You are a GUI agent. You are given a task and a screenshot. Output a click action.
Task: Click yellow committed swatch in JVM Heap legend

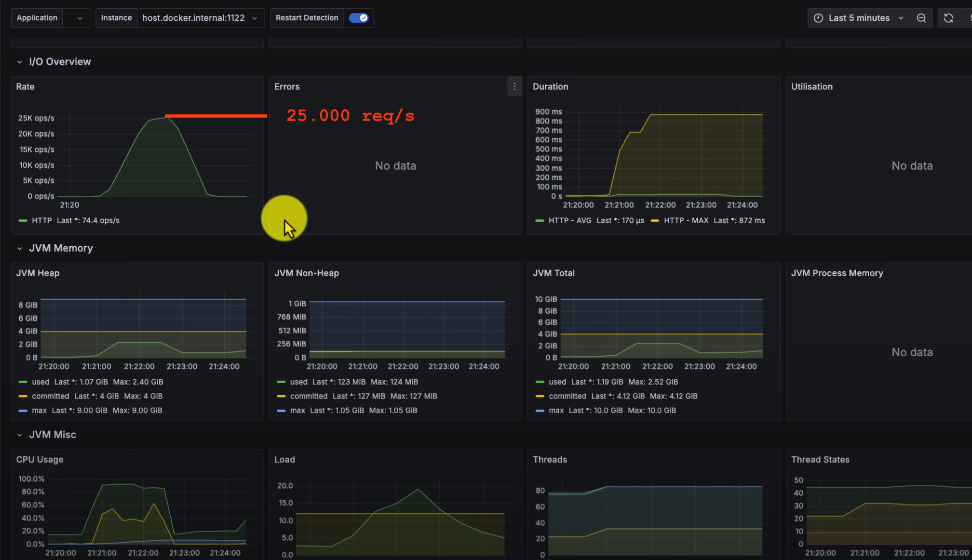click(x=23, y=396)
